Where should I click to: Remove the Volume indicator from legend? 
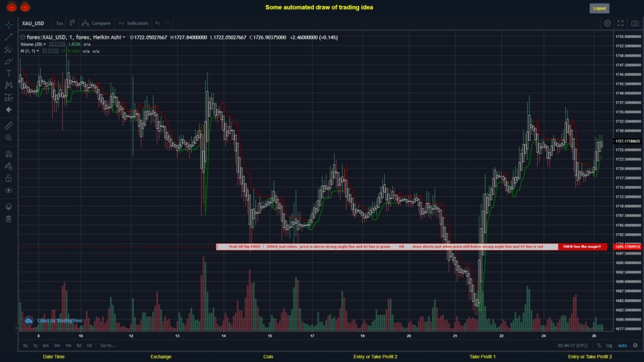point(63,45)
